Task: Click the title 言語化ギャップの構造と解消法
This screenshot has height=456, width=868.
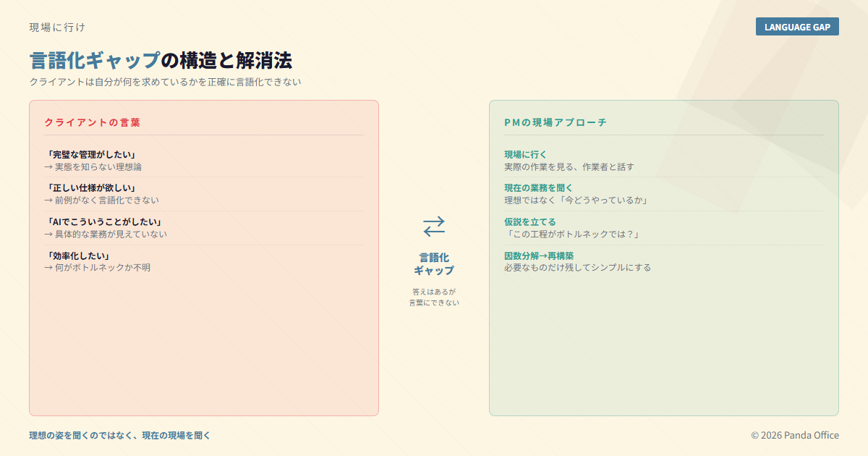Action: (161, 60)
